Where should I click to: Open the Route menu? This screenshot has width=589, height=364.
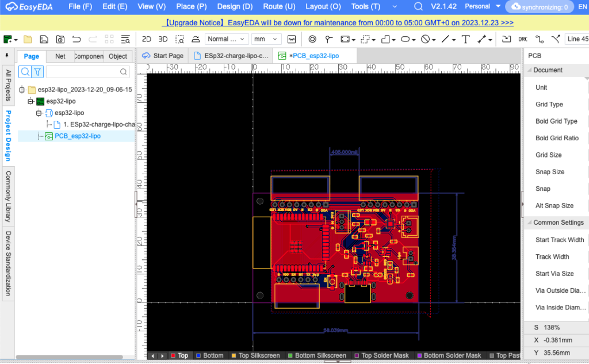(x=279, y=7)
